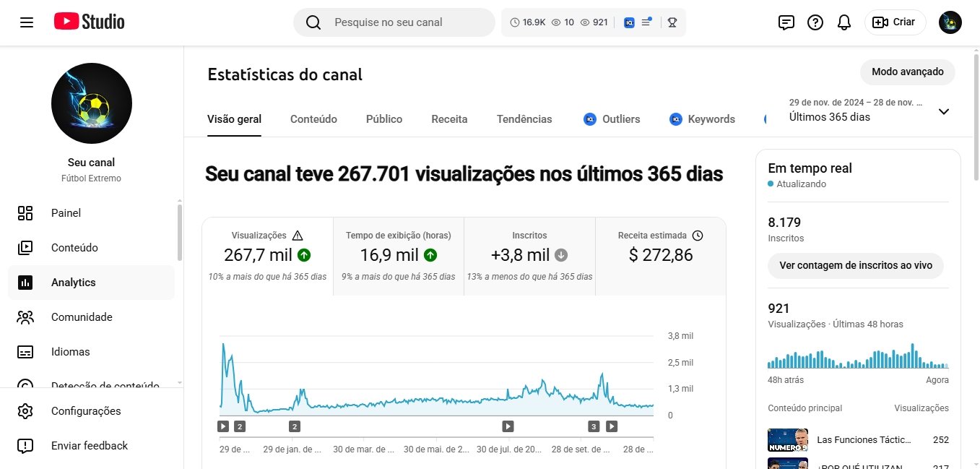Click the 48h atrás label

pos(786,380)
